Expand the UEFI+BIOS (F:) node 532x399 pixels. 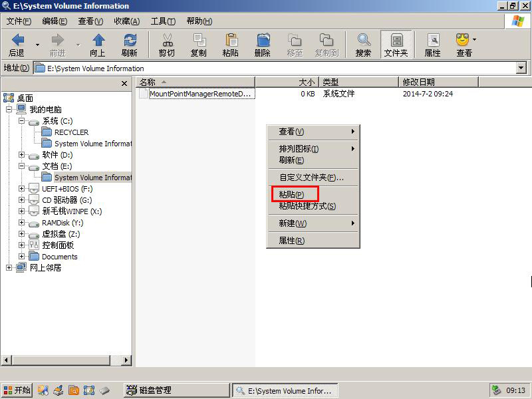coord(21,189)
